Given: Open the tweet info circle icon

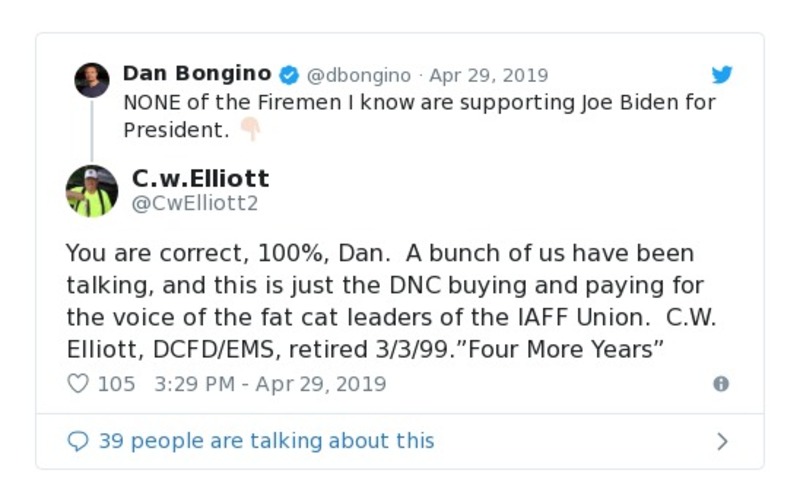Looking at the screenshot, I should click(721, 384).
